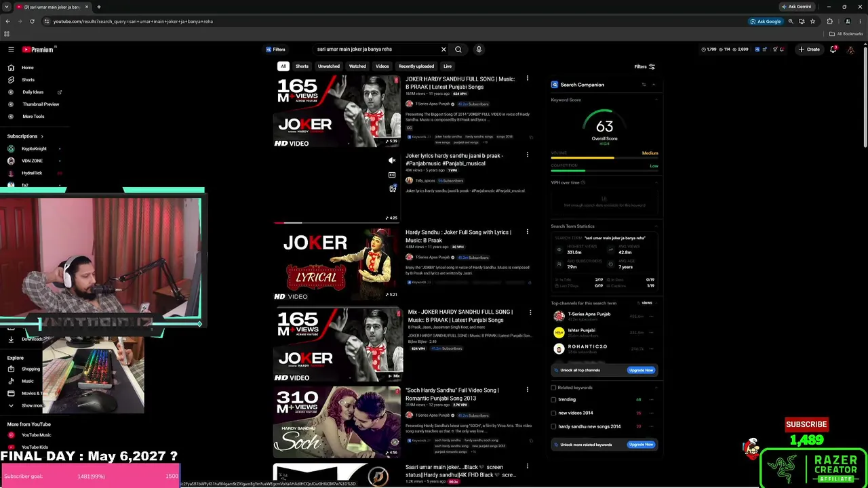868x488 pixels.
Task: Change the top channels sort by views
Action: 645,303
